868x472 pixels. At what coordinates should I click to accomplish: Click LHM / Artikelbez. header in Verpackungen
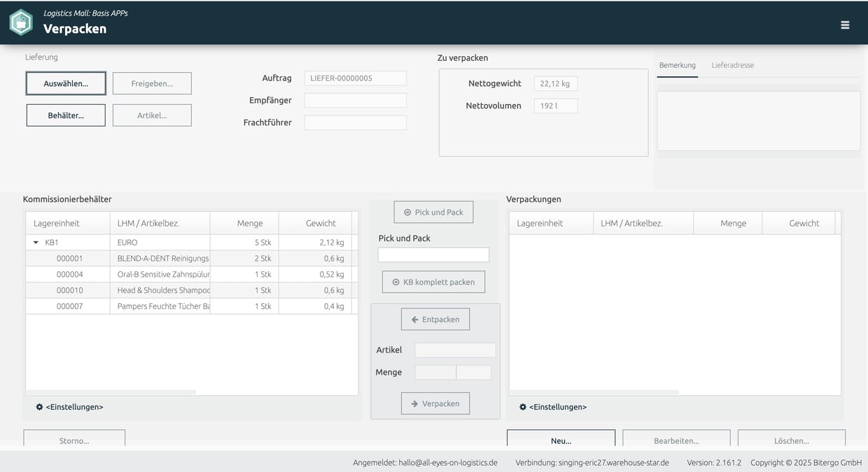click(643, 223)
